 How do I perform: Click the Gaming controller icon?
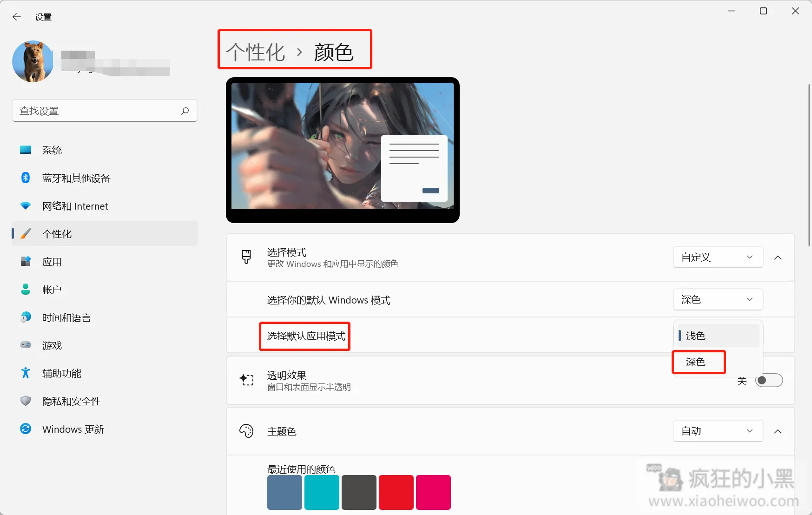coord(26,345)
